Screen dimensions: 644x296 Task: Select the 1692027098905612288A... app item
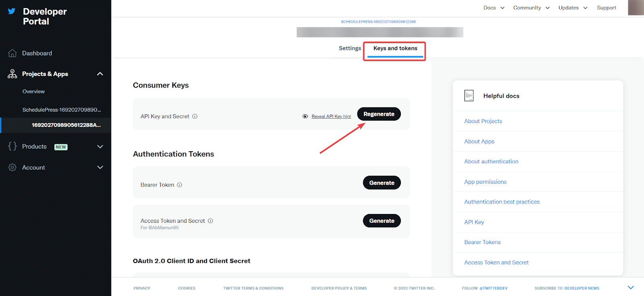[x=66, y=125]
